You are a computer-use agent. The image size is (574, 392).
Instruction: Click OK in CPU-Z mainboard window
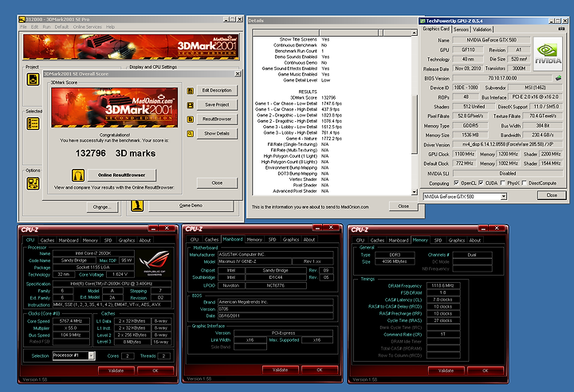(x=320, y=370)
